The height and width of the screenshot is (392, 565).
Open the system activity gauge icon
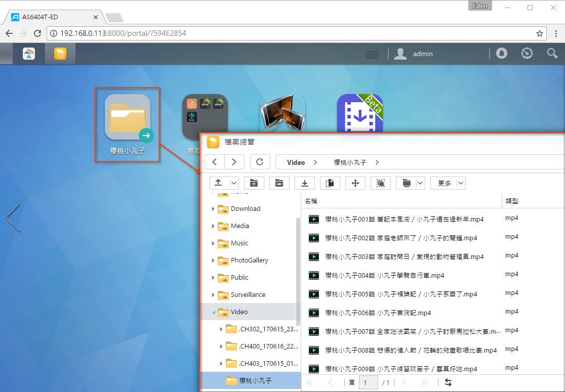(527, 53)
